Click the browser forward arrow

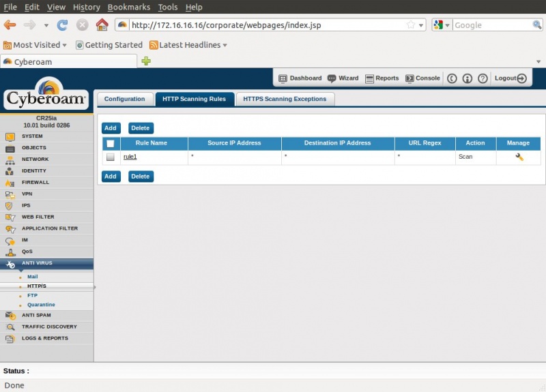click(x=29, y=25)
